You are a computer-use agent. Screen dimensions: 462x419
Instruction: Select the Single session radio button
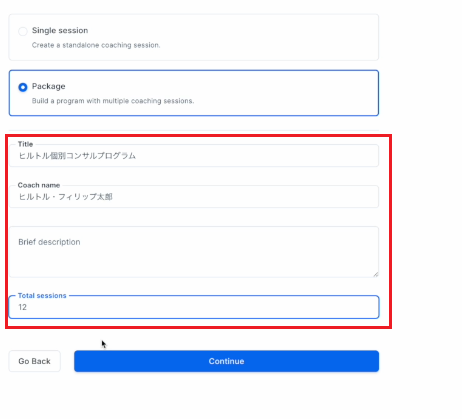pyautogui.click(x=23, y=31)
